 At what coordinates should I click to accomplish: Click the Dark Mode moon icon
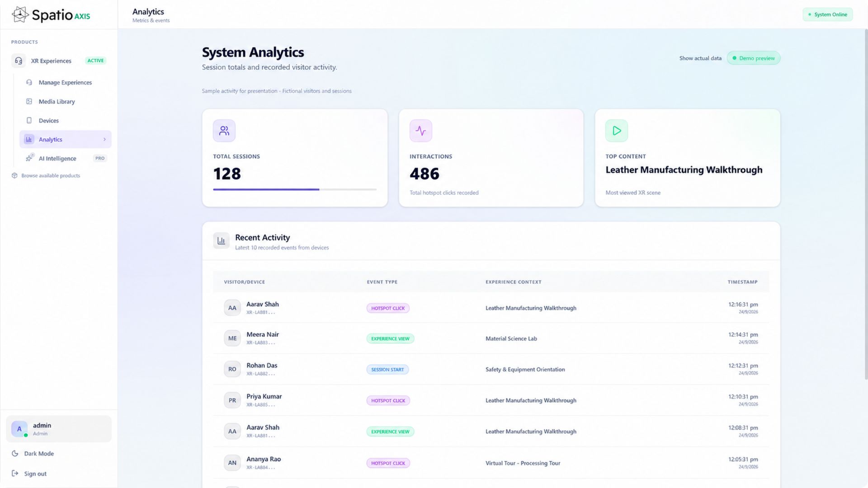point(15,453)
